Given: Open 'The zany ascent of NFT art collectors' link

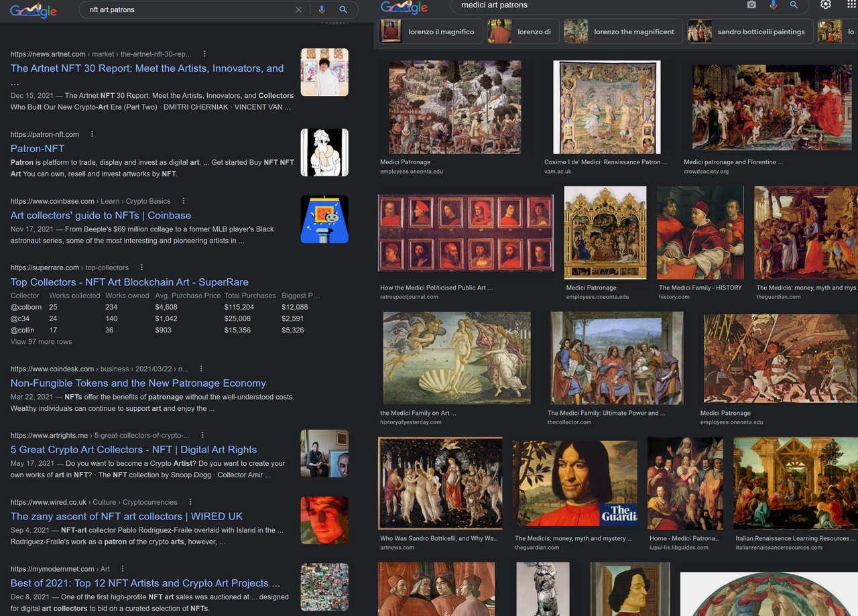Looking at the screenshot, I should tap(127, 517).
